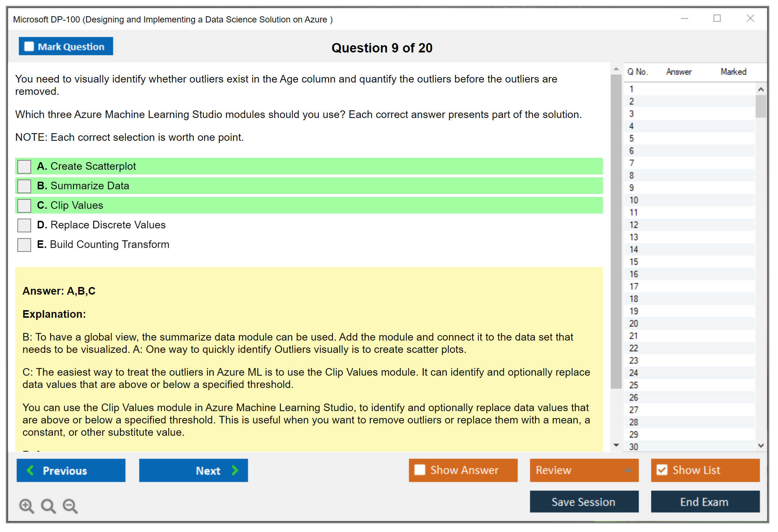Click the reset zoom magnifier icon
Screen dimensions: 778x532
click(48, 506)
